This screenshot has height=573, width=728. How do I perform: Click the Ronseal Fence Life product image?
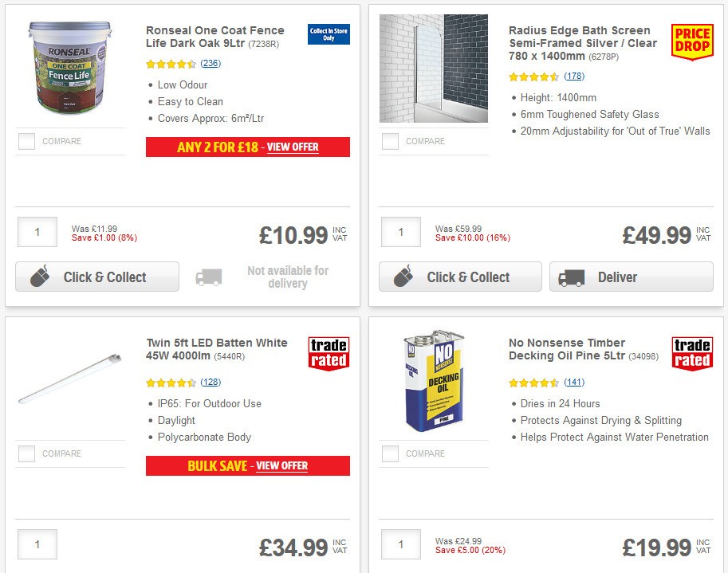tap(69, 68)
